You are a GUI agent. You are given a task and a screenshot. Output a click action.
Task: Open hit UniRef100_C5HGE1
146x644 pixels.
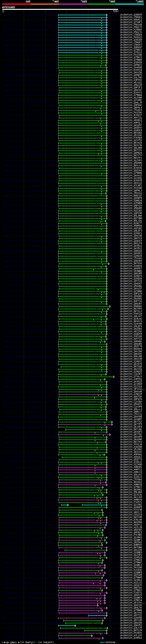(x=131, y=17)
